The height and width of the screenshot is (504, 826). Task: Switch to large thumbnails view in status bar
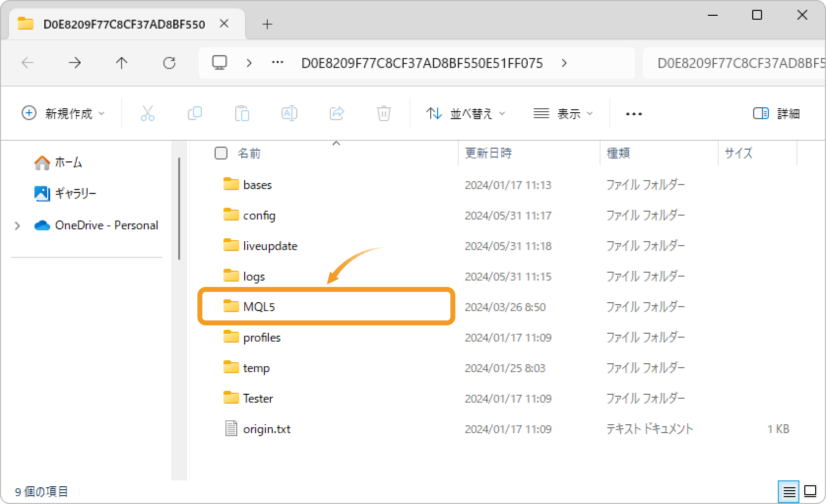(x=810, y=491)
